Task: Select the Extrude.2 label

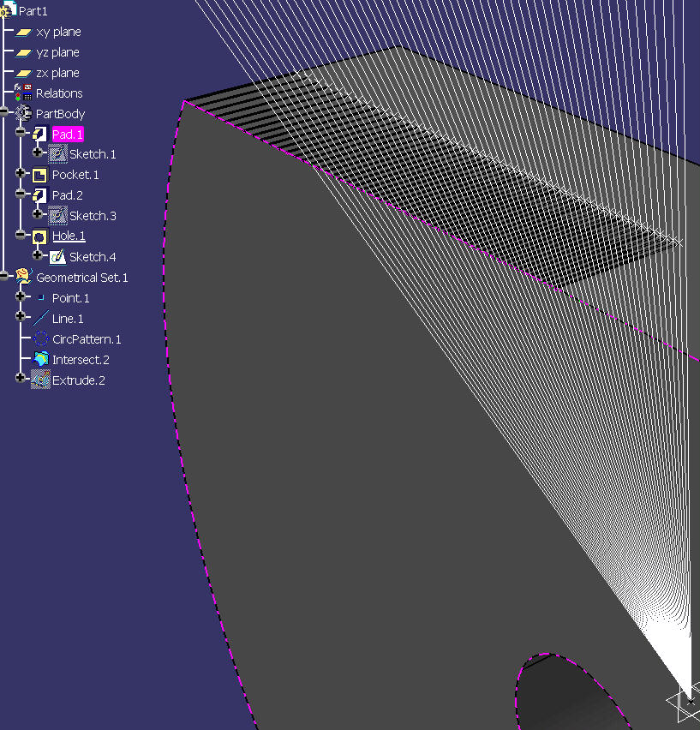Action: point(79,380)
